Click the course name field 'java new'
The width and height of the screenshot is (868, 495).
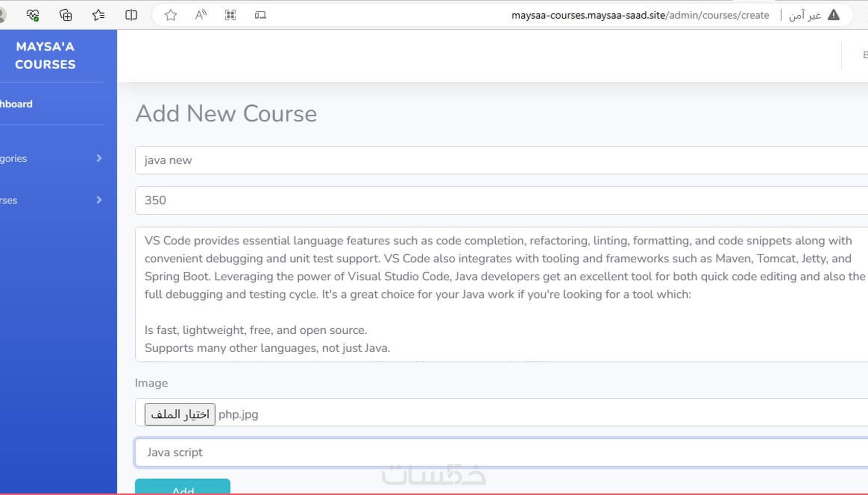(x=501, y=160)
